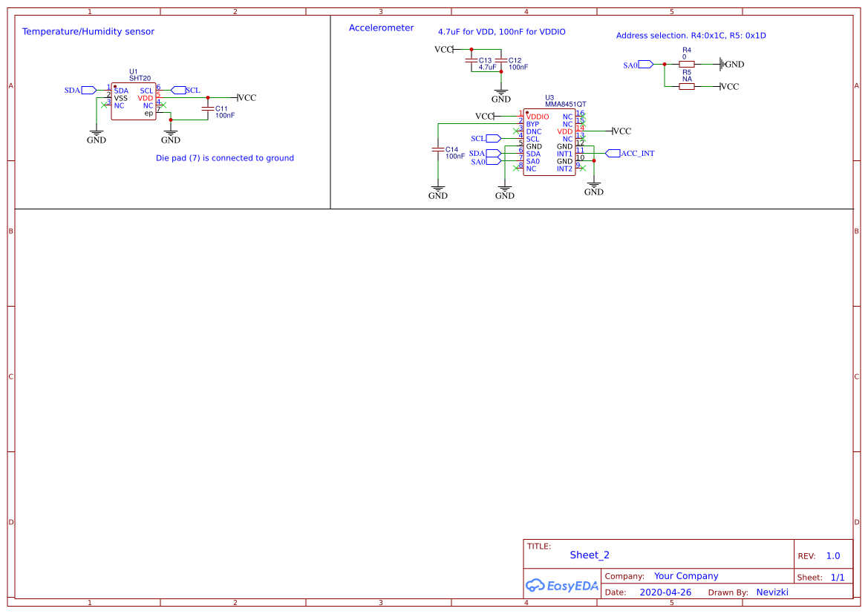The height and width of the screenshot is (614, 868).
Task: Click the EasyEDA logo in title block
Action: [562, 585]
